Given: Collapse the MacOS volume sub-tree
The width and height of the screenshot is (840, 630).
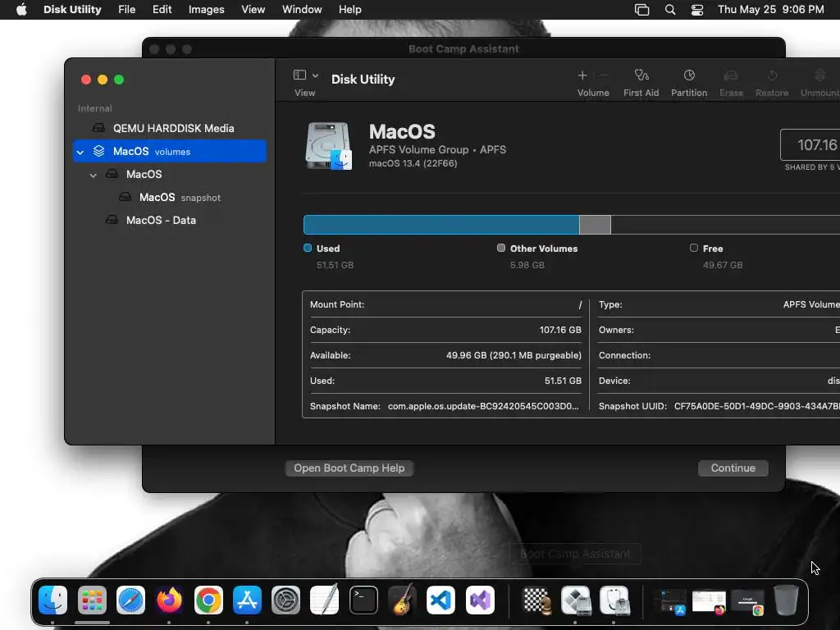Looking at the screenshot, I should click(94, 176).
